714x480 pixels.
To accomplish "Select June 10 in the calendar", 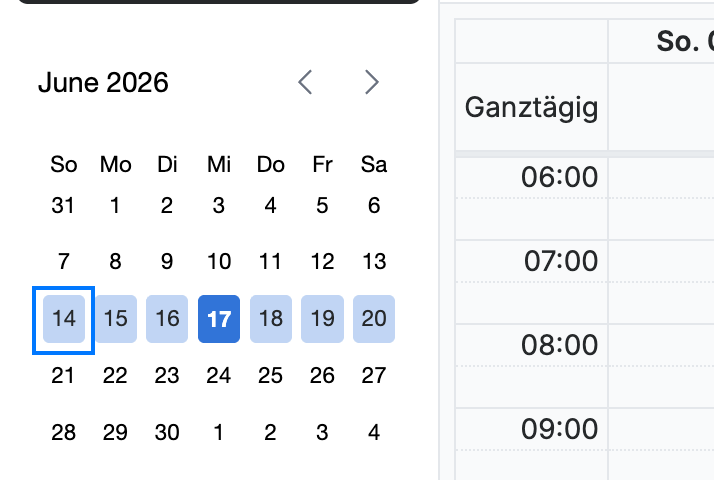I will pyautogui.click(x=219, y=261).
